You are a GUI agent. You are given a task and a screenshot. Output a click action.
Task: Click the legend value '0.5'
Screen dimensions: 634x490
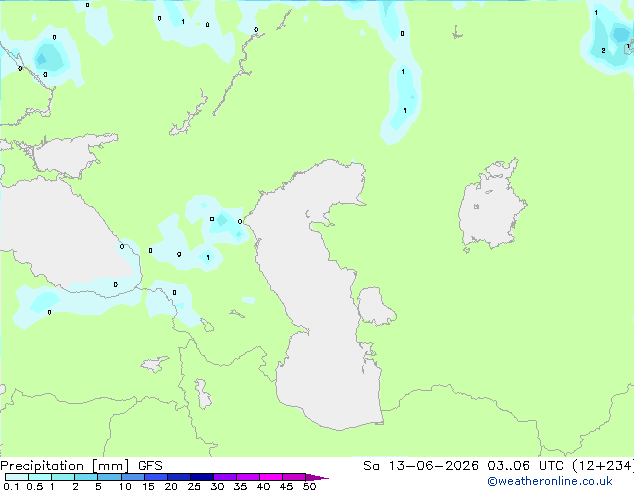(x=35, y=486)
